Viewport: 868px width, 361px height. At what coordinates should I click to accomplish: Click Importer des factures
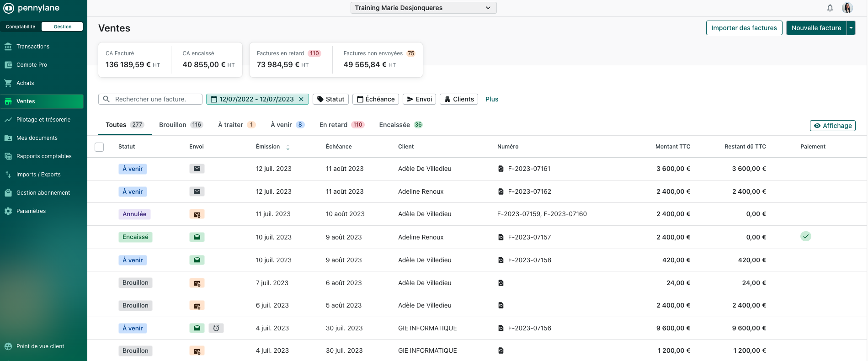point(744,28)
